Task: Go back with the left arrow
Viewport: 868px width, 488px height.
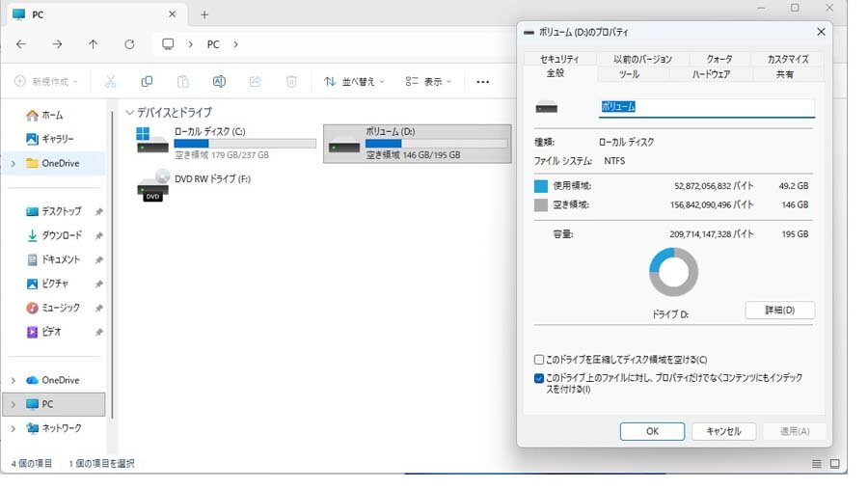Action: pyautogui.click(x=21, y=44)
